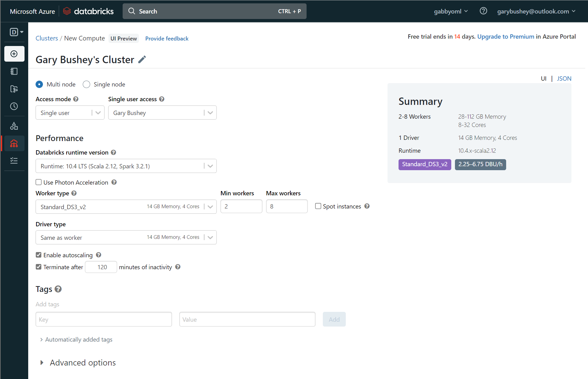Show Recents using the clock icon
588x379 pixels.
14,106
